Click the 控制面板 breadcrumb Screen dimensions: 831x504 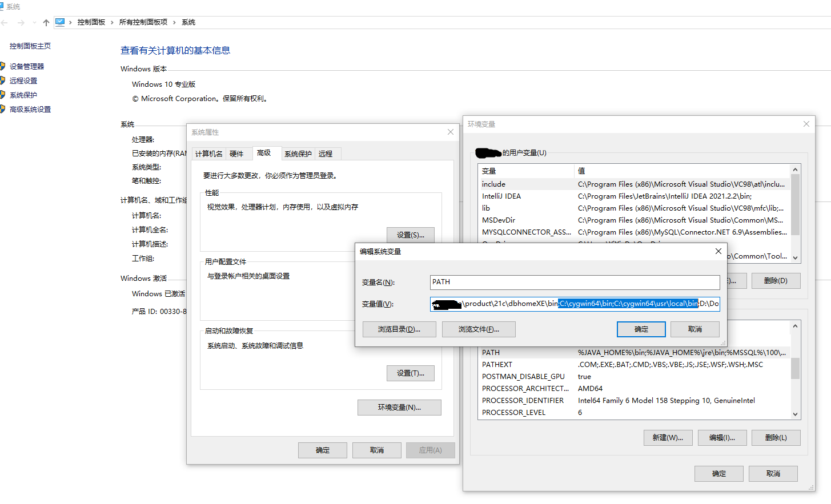tap(91, 22)
